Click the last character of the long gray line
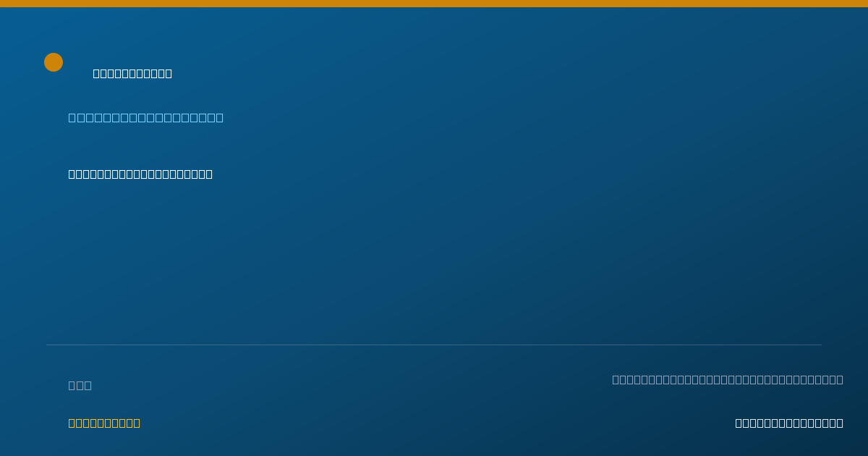 click(x=840, y=379)
